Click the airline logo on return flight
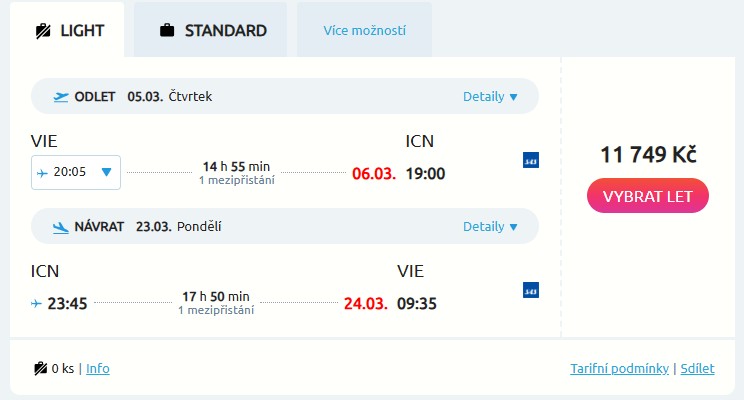Viewport: 744px width, 400px height. (531, 290)
